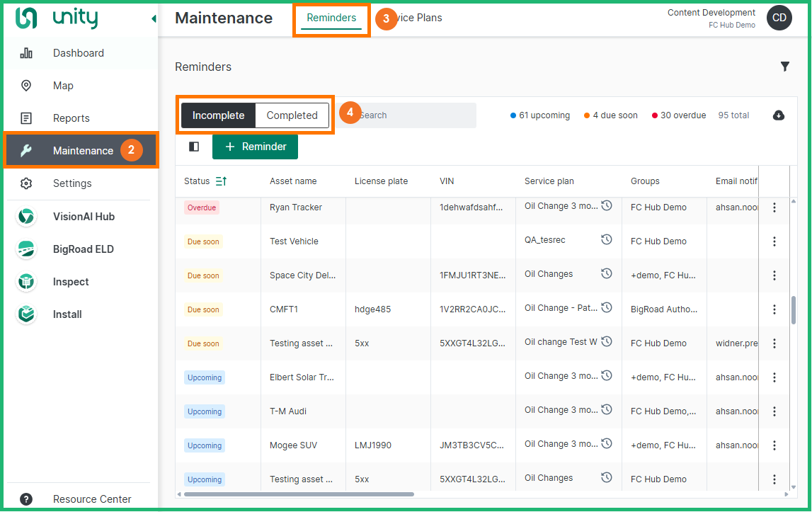
Task: Open the Inspect app in sidebar
Action: (71, 282)
